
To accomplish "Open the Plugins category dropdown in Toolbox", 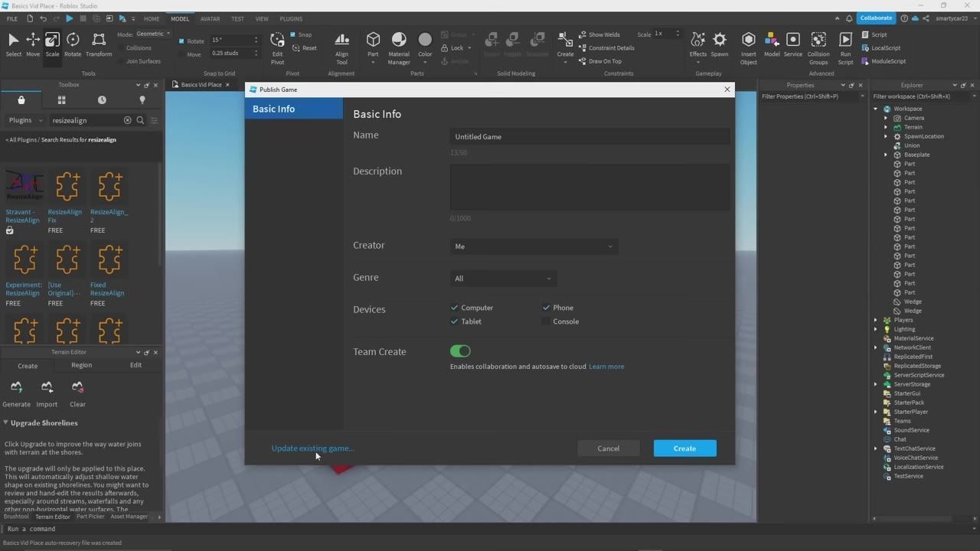I will pos(25,120).
